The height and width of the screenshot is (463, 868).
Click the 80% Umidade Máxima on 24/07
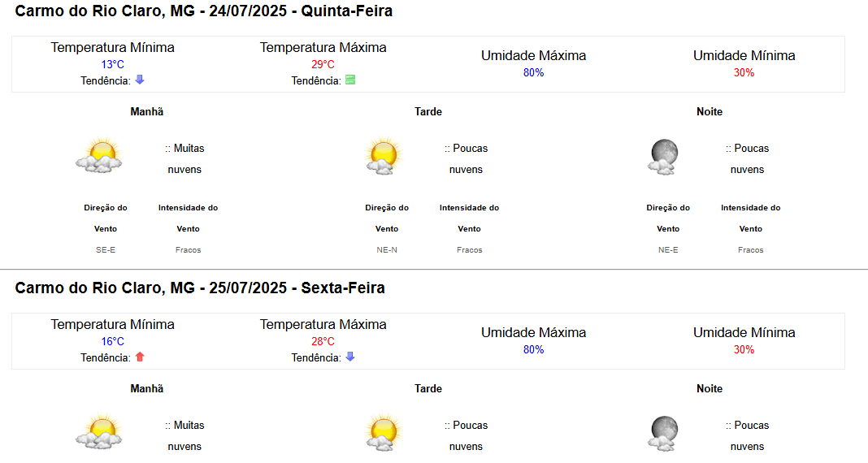click(534, 72)
